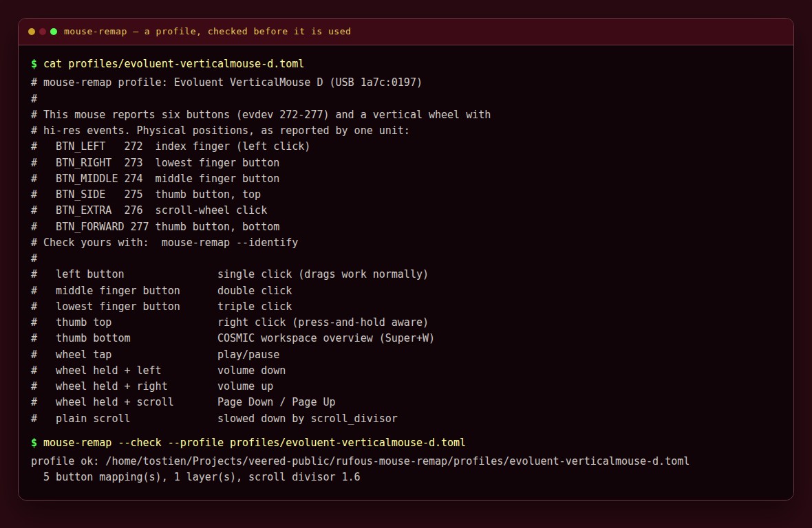
Task: Click the 'wheel held + right' label
Action: point(111,386)
